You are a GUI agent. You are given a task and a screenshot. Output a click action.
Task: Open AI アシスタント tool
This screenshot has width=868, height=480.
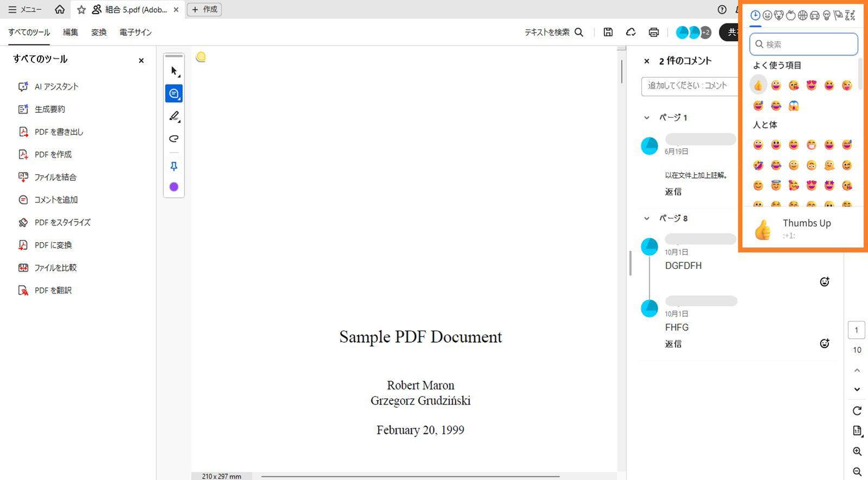[49, 86]
